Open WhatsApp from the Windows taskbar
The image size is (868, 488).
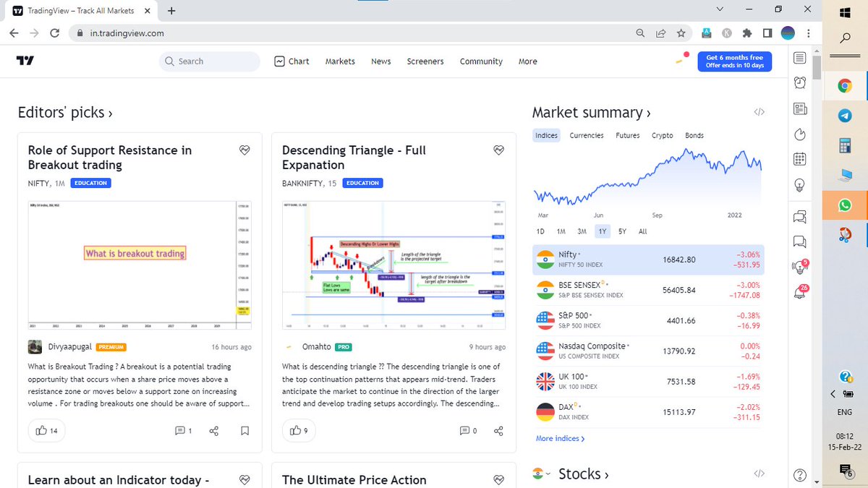pyautogui.click(x=844, y=205)
